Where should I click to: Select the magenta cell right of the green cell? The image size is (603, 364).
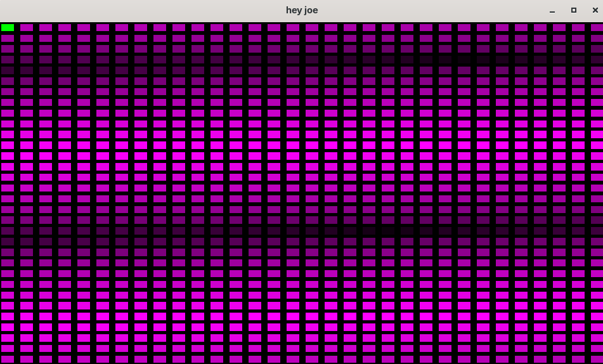[27, 27]
